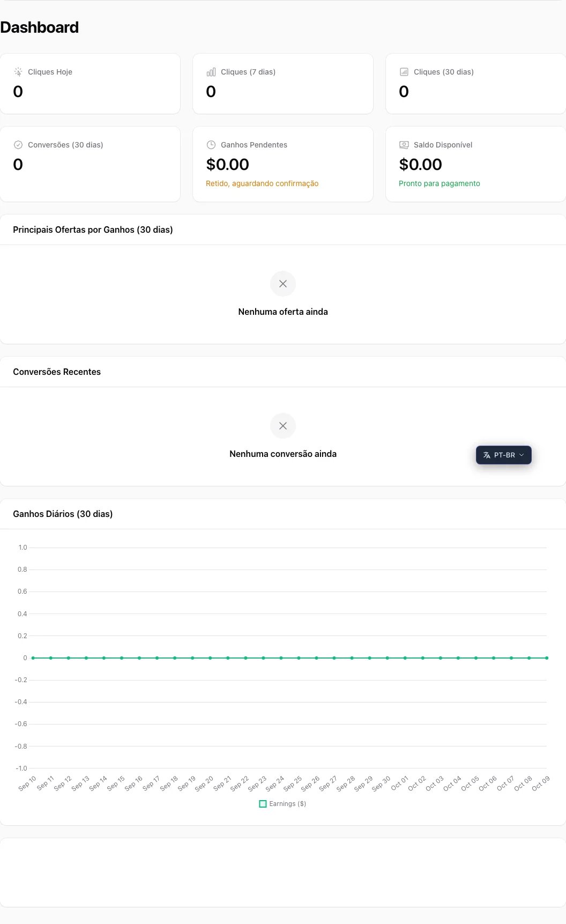Select the Cliques (7 dias) label
This screenshot has width=566, height=924.
[x=248, y=72]
